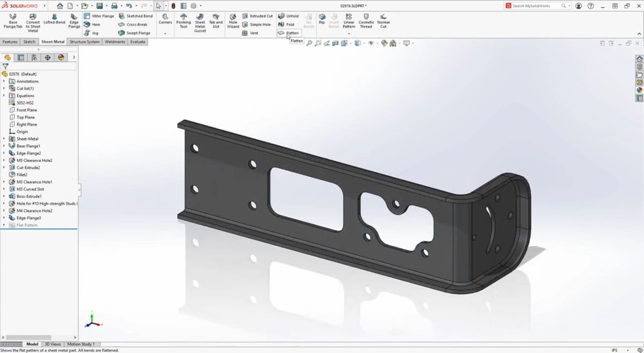Expand the Cut list(1) node
Screen dimensions: 644x353
(x=4, y=89)
